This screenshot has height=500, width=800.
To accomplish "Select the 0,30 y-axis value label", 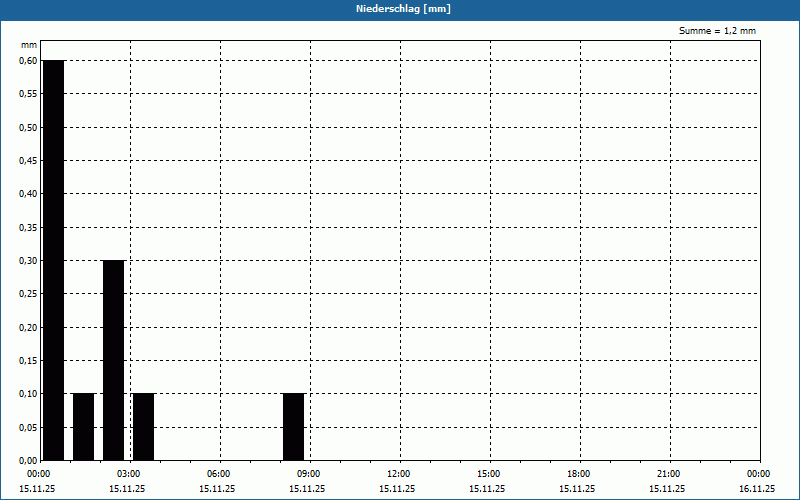I will pyautogui.click(x=28, y=260).
